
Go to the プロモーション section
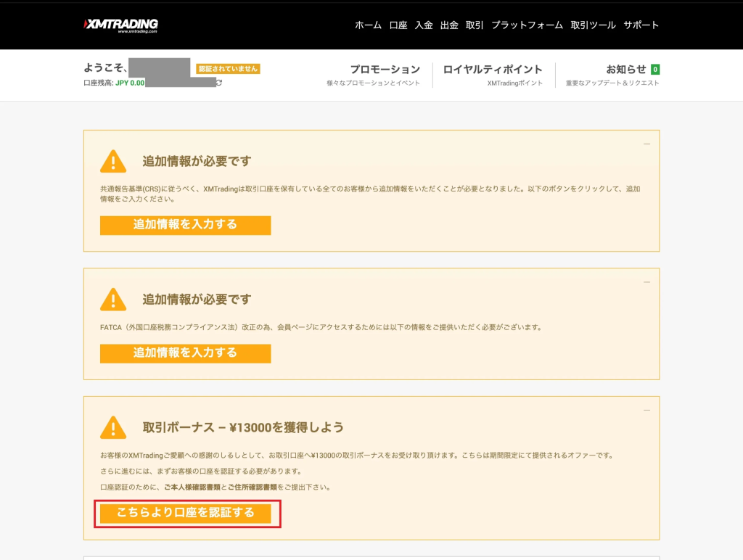click(x=385, y=70)
